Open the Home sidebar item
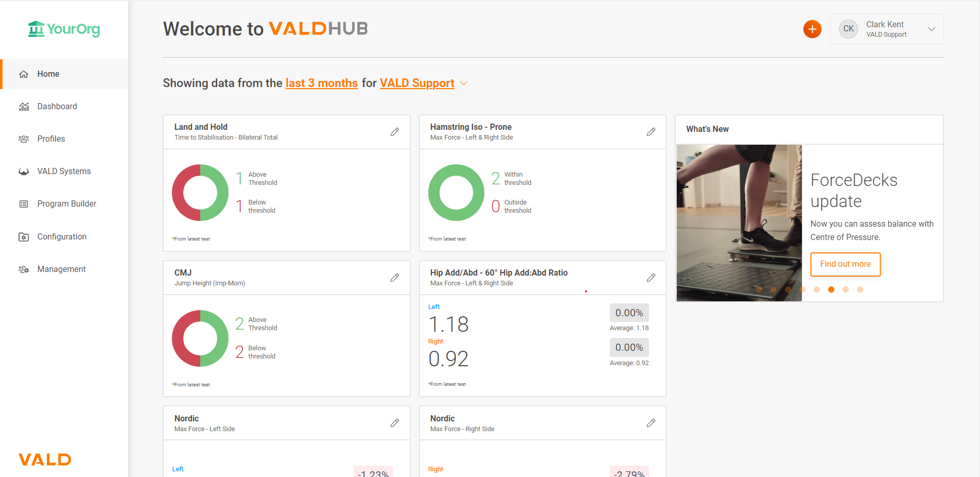 [64, 74]
